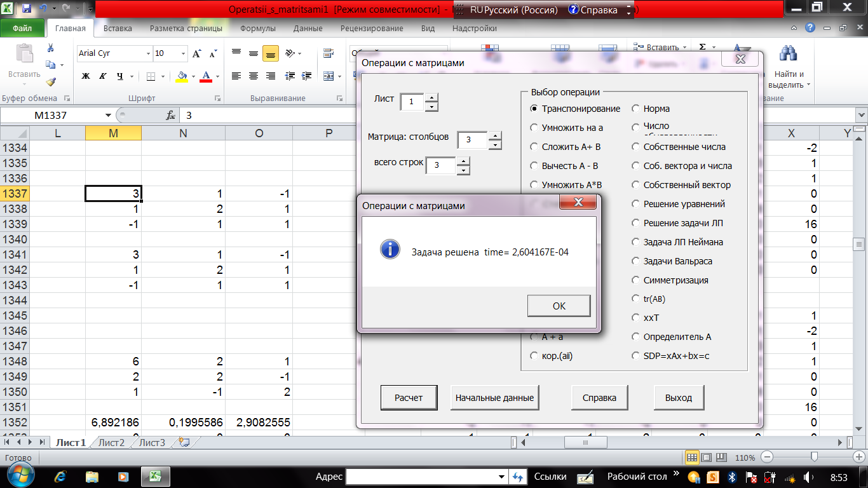Select кор.(aii) radio option

click(x=534, y=356)
